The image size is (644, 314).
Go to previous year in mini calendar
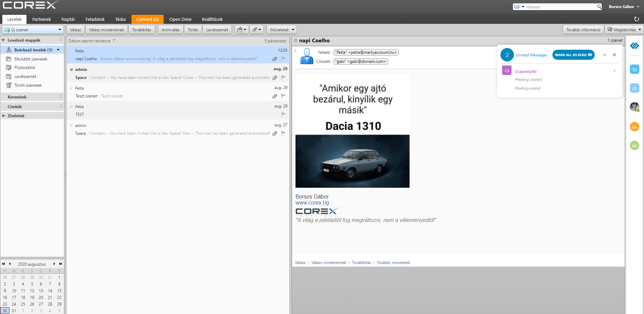(x=4, y=264)
